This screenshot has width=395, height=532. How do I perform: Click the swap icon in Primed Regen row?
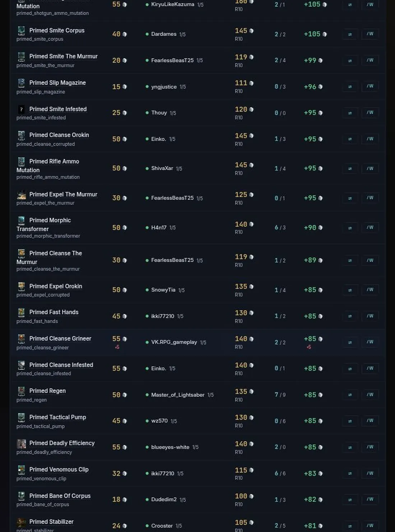click(350, 395)
